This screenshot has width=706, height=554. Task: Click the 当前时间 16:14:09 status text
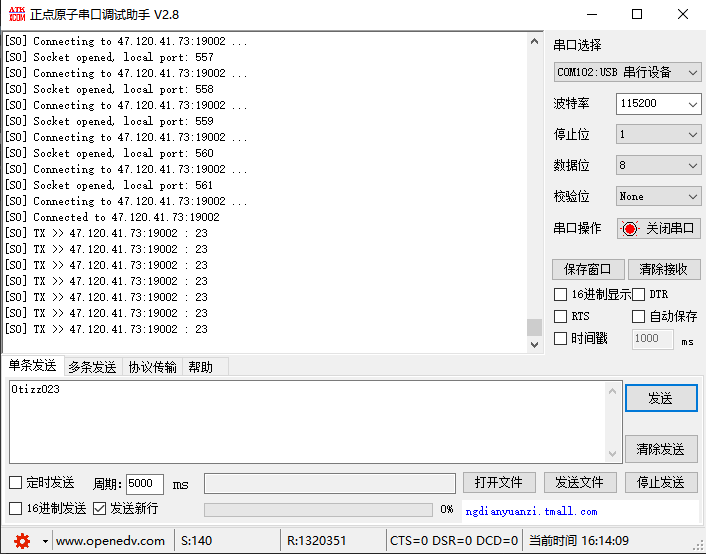579,541
